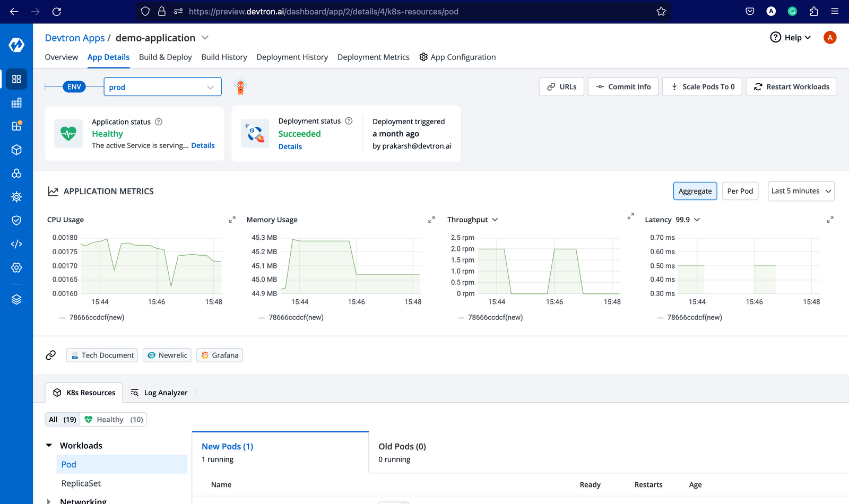
Task: Open Application status help tooltip icon
Action: pos(159,122)
